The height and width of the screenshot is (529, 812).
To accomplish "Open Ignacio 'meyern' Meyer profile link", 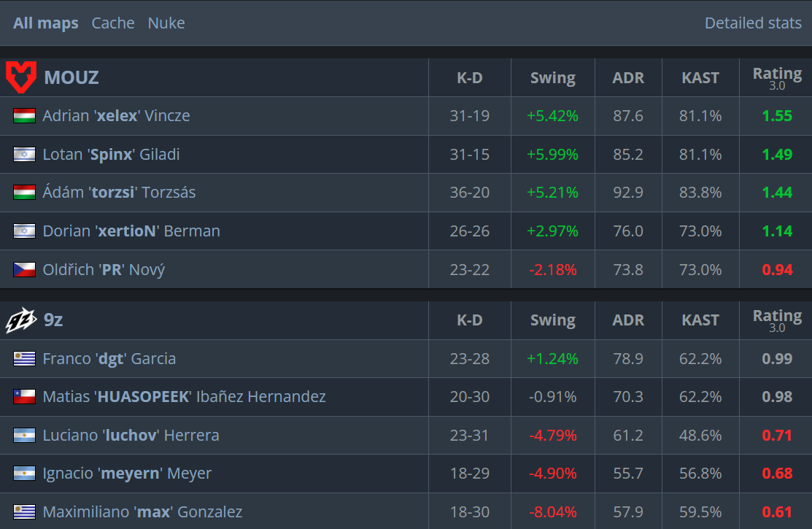I will click(x=127, y=473).
